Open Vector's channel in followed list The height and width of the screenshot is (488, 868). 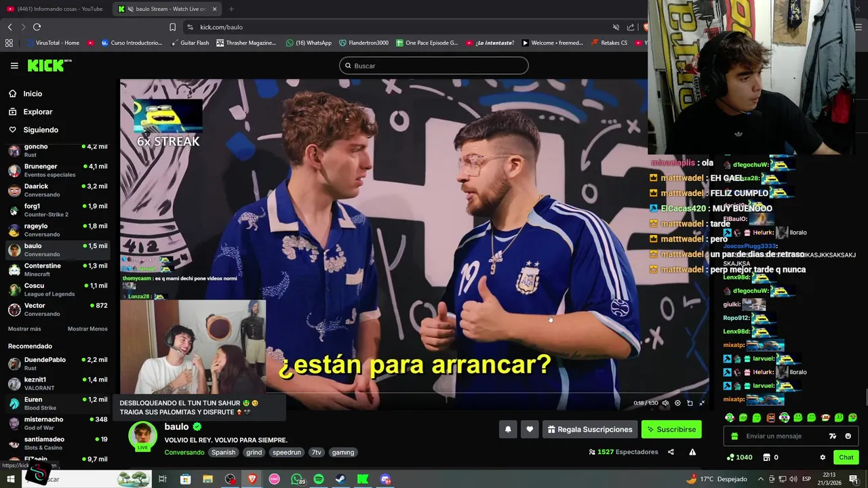pyautogui.click(x=58, y=310)
